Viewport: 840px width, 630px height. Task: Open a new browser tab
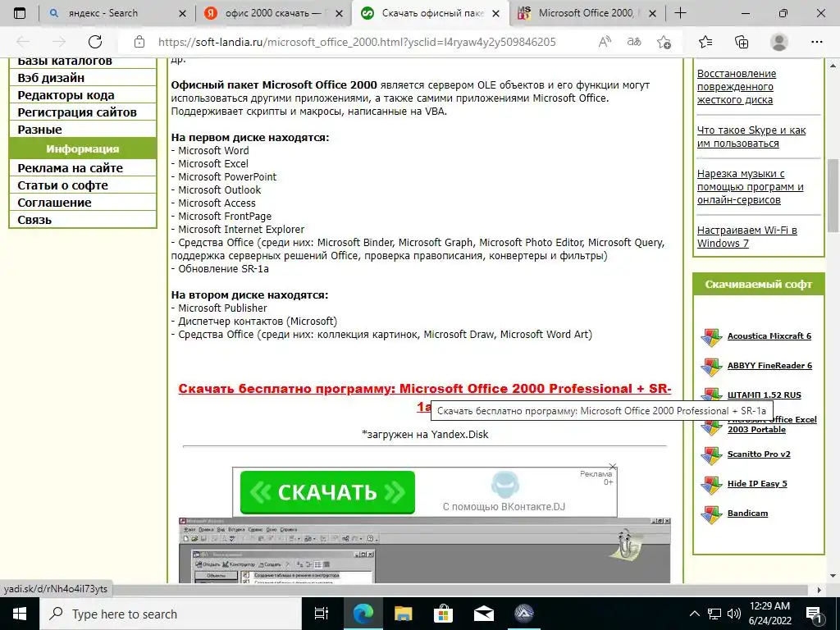pyautogui.click(x=680, y=13)
